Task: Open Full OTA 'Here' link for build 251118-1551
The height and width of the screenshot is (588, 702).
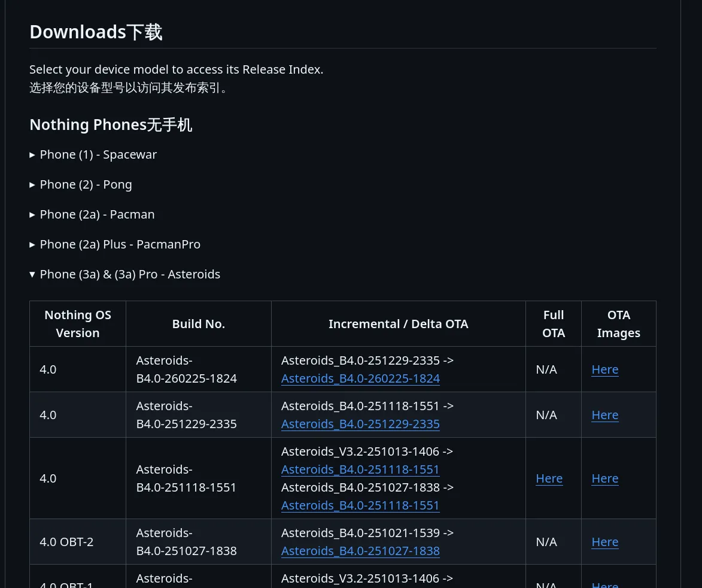Action: (549, 478)
